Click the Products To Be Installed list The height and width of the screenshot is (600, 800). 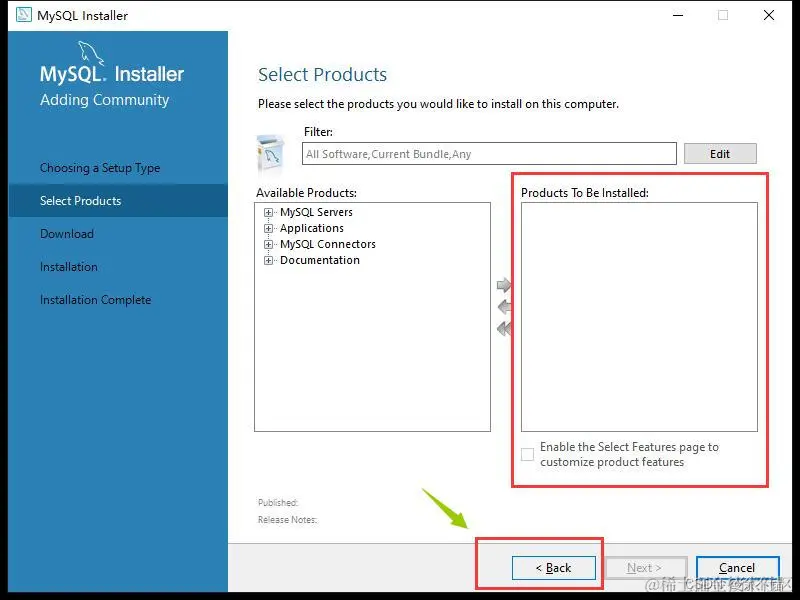[639, 317]
